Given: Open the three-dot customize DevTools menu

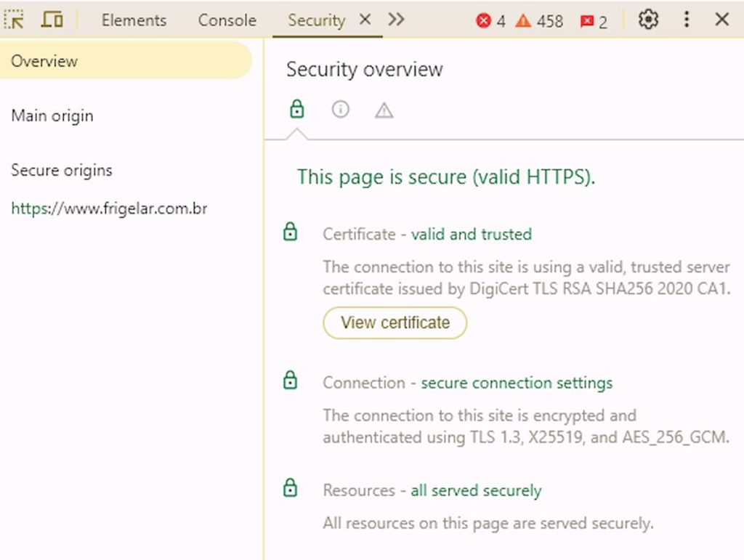Looking at the screenshot, I should coord(687,20).
